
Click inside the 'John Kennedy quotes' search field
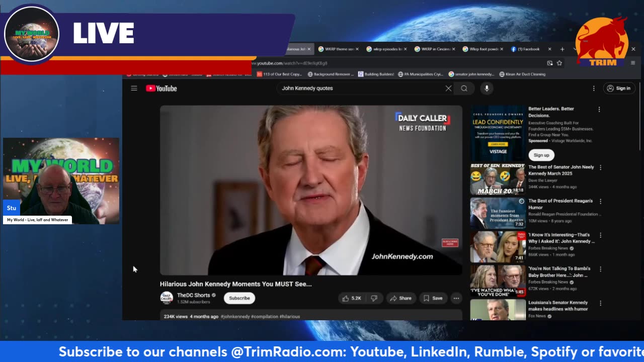[360, 88]
